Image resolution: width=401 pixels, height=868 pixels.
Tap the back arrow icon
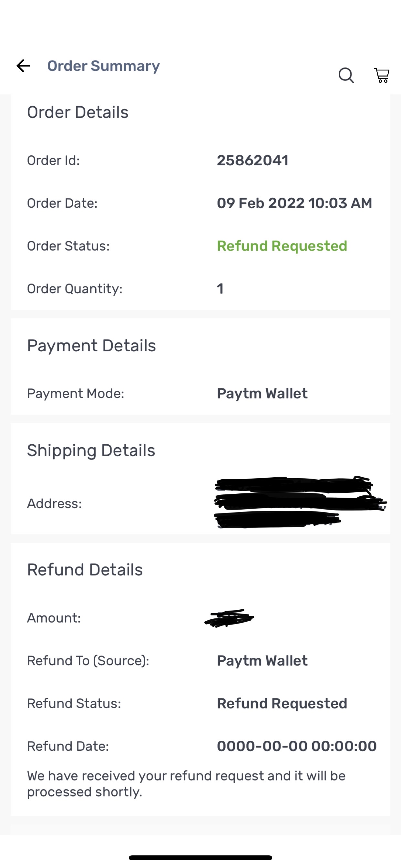coord(23,66)
